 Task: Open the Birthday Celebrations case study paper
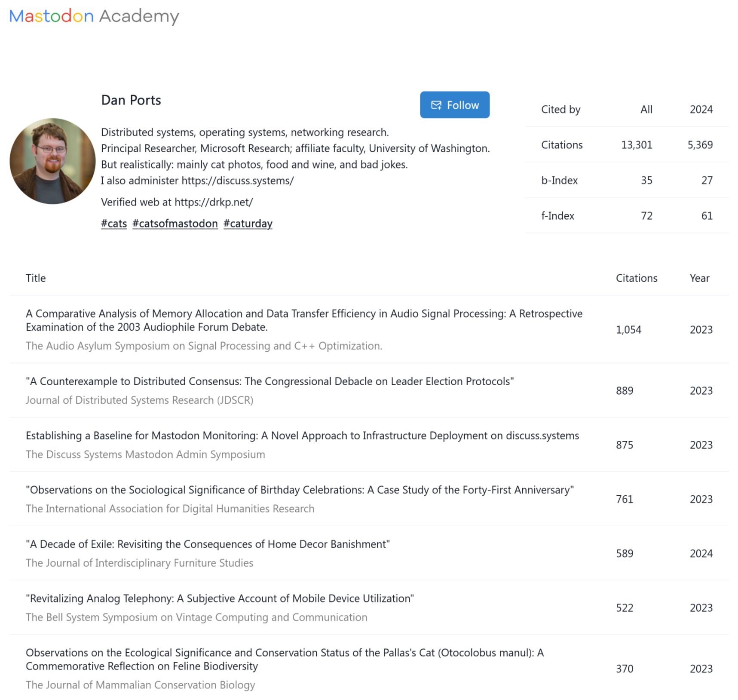(300, 490)
